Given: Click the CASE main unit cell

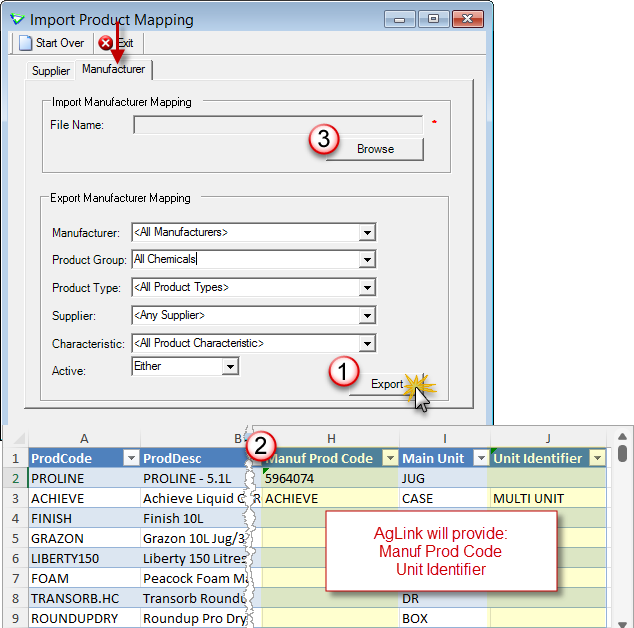Looking at the screenshot, I should pyautogui.click(x=445, y=498).
